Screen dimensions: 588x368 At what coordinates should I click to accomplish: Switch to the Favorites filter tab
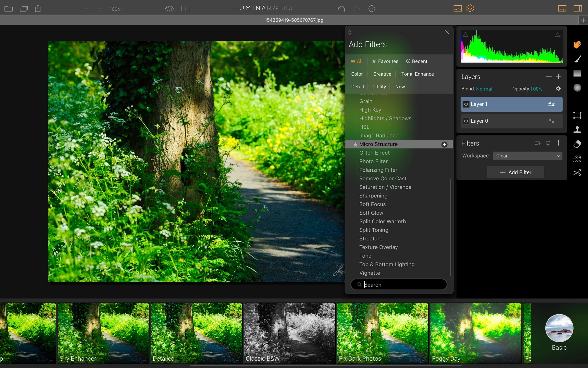(385, 61)
